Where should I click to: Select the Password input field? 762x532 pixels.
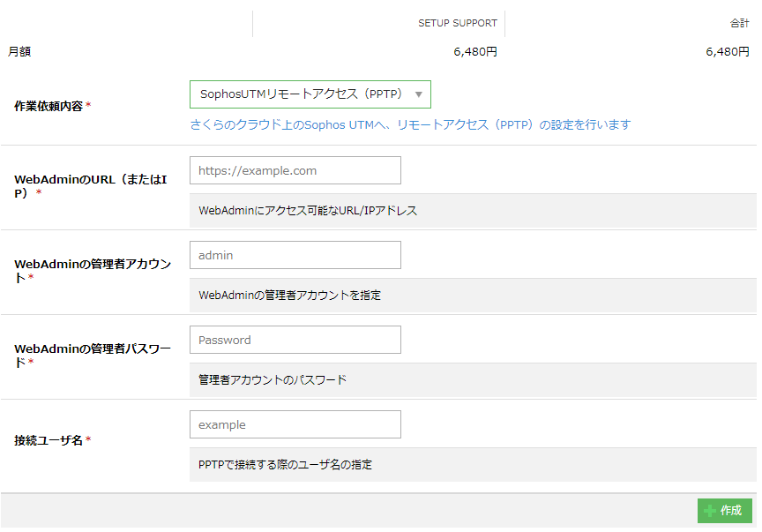(295, 340)
